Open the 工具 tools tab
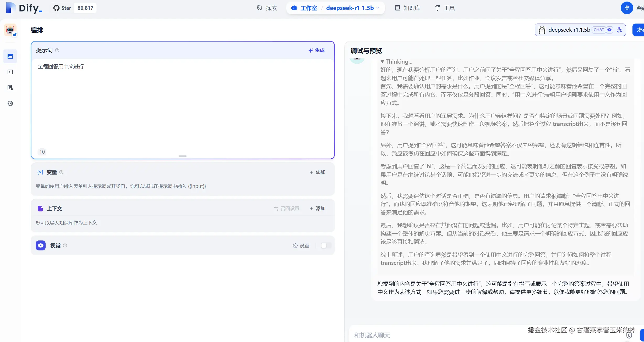 (x=445, y=8)
